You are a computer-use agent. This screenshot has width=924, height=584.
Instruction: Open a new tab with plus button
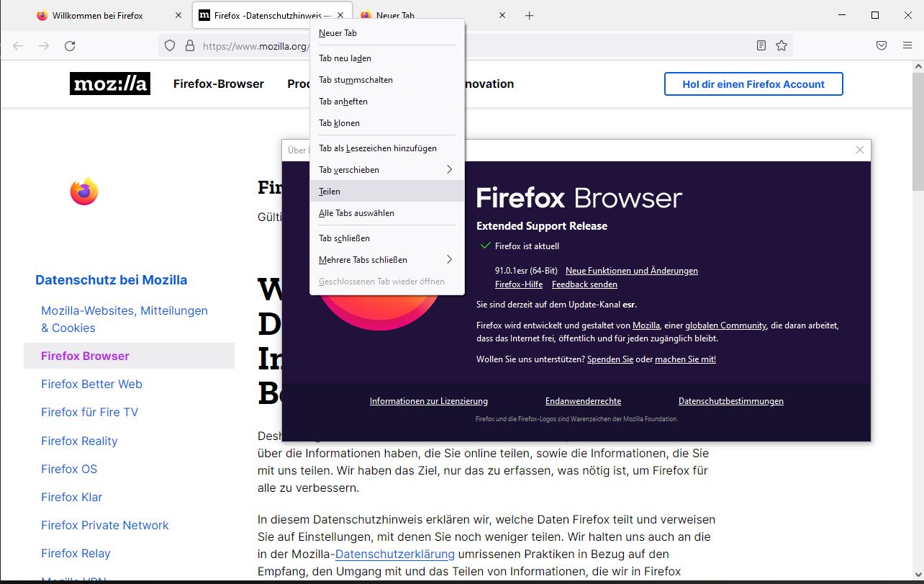coord(530,15)
